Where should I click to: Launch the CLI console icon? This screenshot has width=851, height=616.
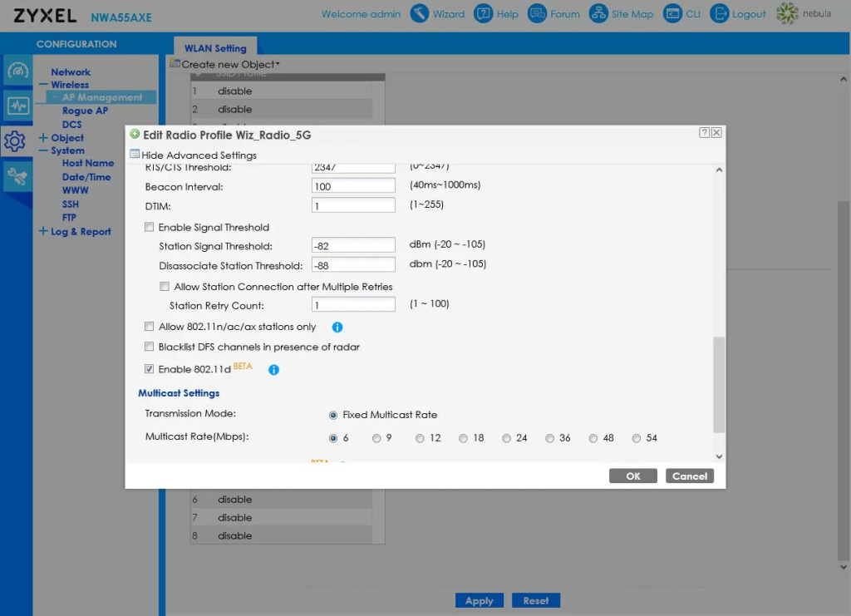click(x=672, y=14)
